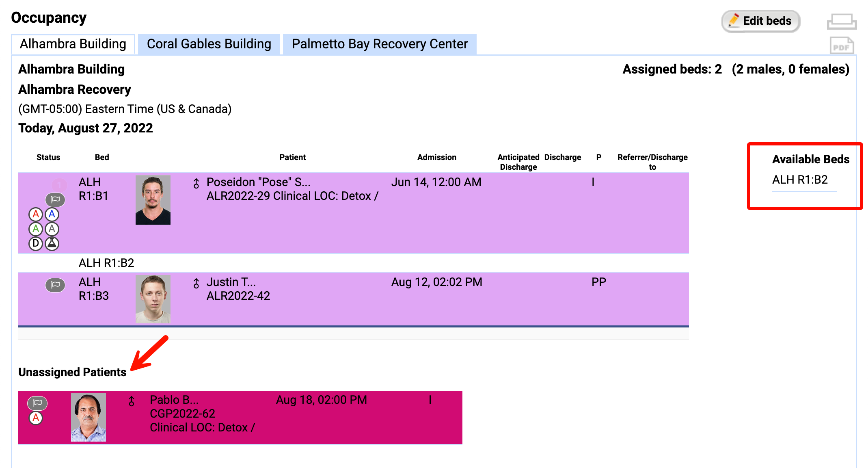Click Justin T.'s flag icon

tap(55, 285)
